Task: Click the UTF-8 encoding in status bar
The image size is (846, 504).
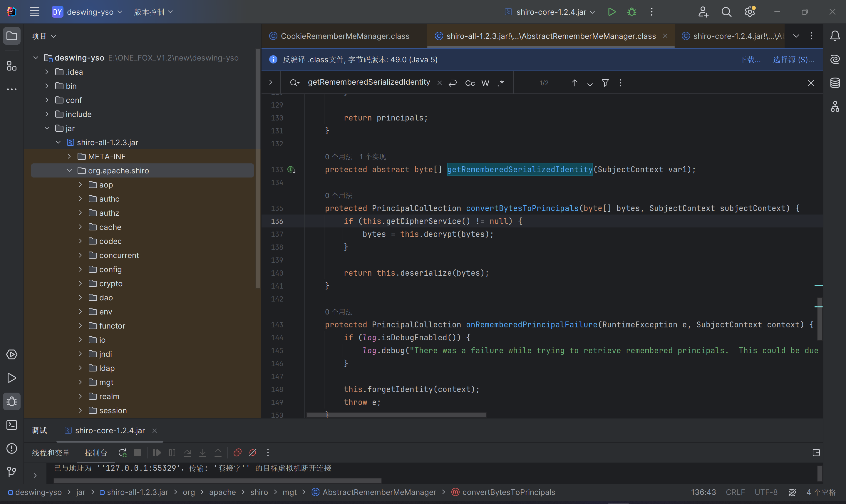Action: [766, 493]
